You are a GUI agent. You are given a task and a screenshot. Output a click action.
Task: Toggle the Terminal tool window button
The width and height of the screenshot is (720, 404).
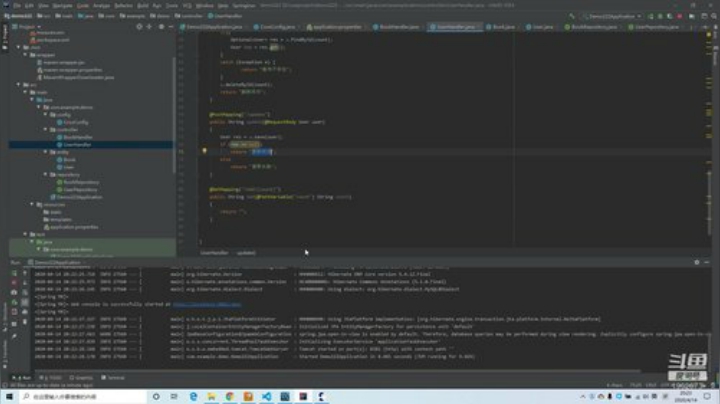(x=113, y=377)
